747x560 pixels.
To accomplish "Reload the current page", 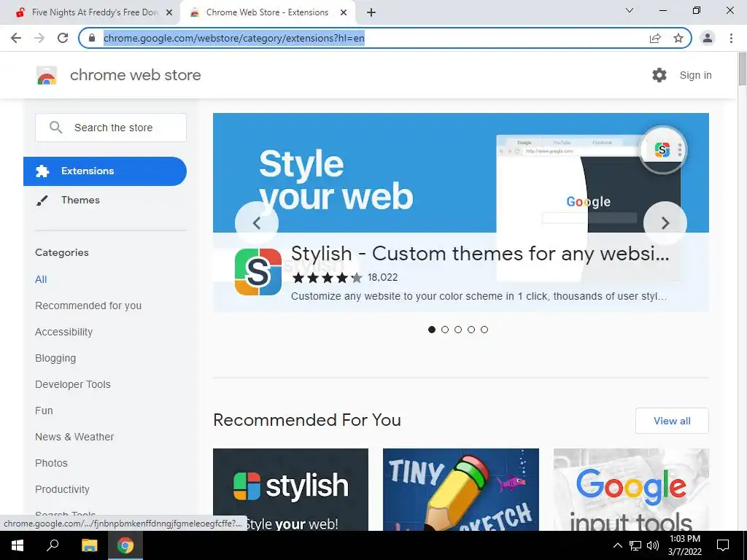I will pos(63,38).
